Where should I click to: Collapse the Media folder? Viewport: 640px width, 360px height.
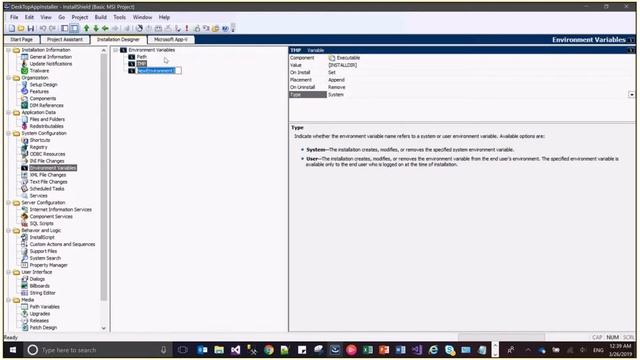(9, 300)
